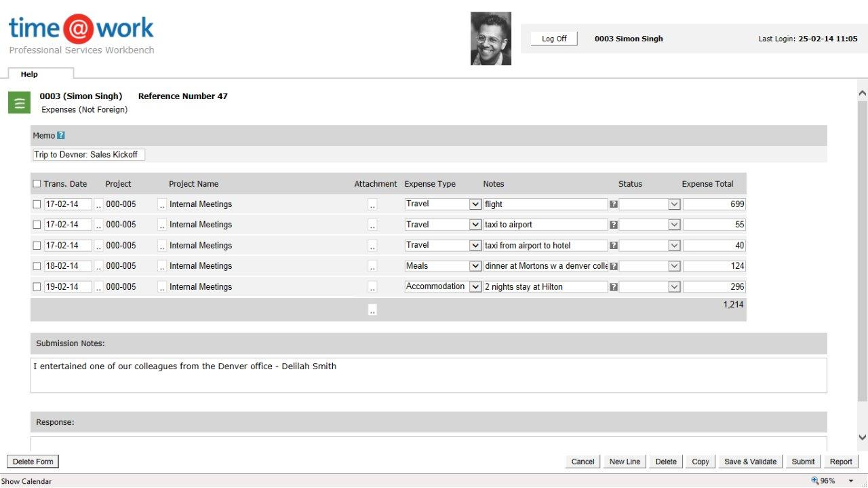Image resolution: width=868 pixels, height=488 pixels.
Task: Click the Log Off button
Action: (x=554, y=39)
